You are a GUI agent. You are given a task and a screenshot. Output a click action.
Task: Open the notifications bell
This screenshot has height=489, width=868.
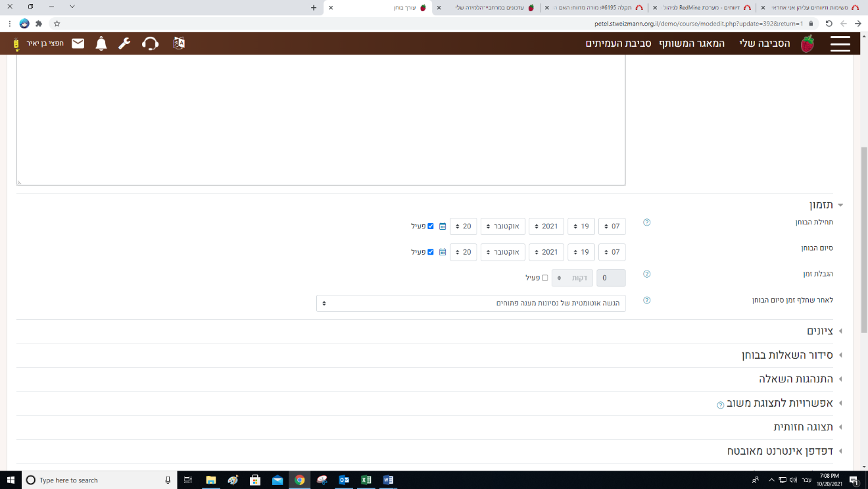click(x=101, y=44)
